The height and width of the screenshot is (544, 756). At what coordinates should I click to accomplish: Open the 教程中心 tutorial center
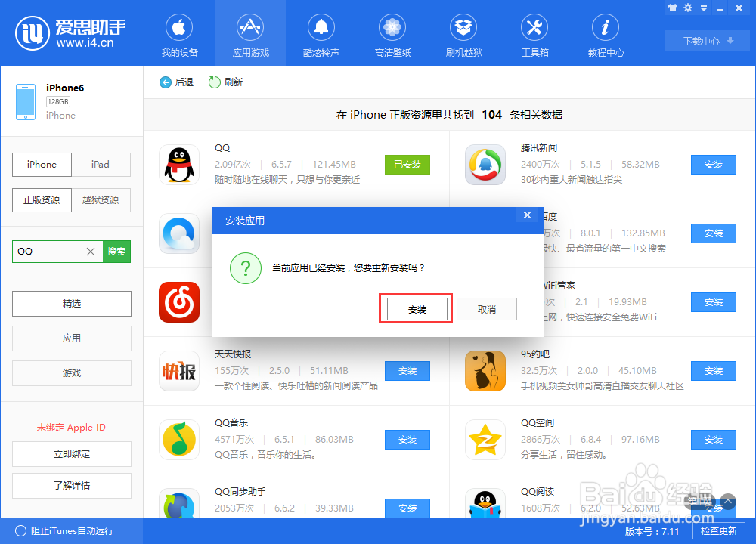pos(605,34)
